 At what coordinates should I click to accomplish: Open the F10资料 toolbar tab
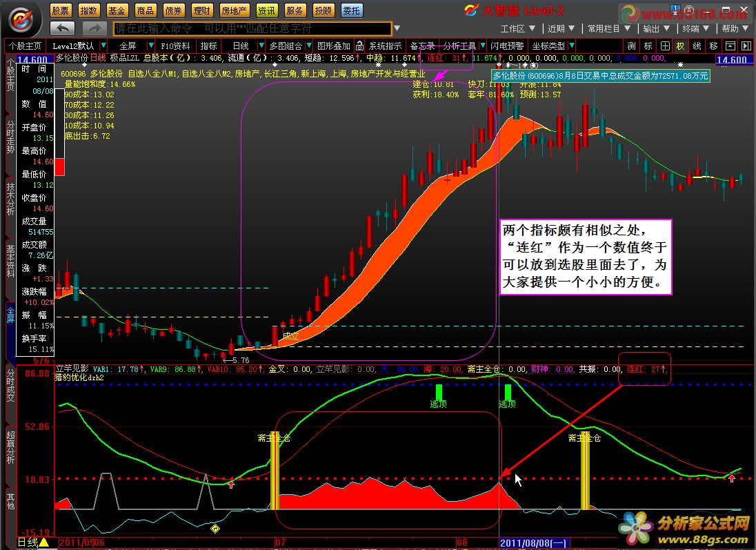click(x=175, y=46)
